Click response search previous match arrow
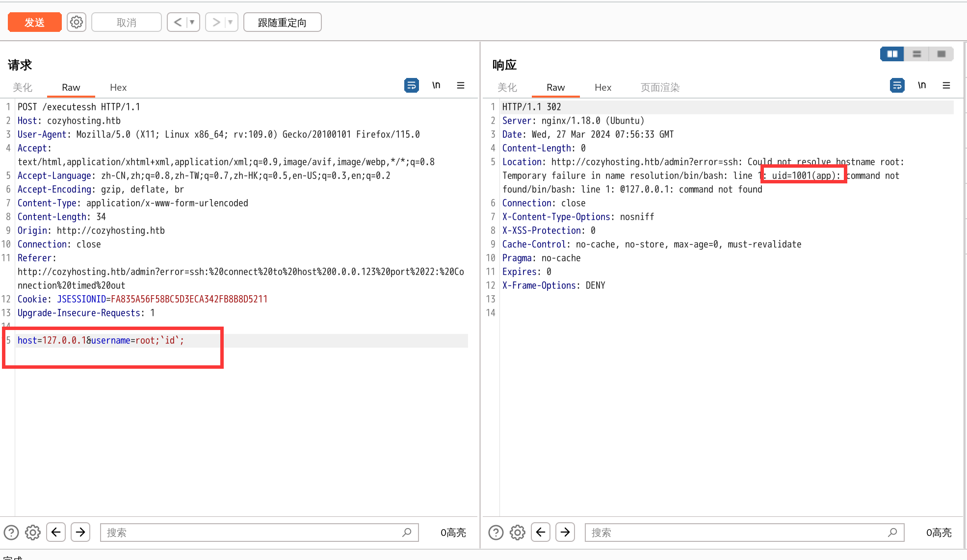This screenshot has width=967, height=560. pos(541,532)
